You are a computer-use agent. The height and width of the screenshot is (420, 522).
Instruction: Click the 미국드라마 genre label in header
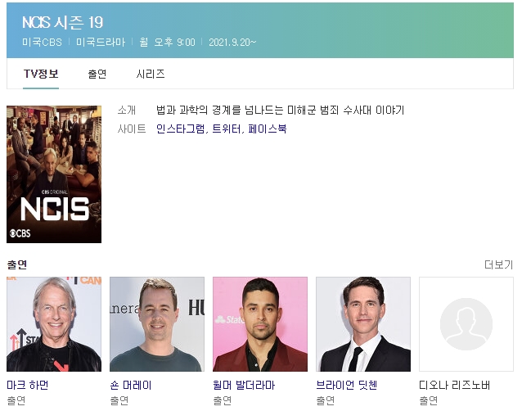101,42
